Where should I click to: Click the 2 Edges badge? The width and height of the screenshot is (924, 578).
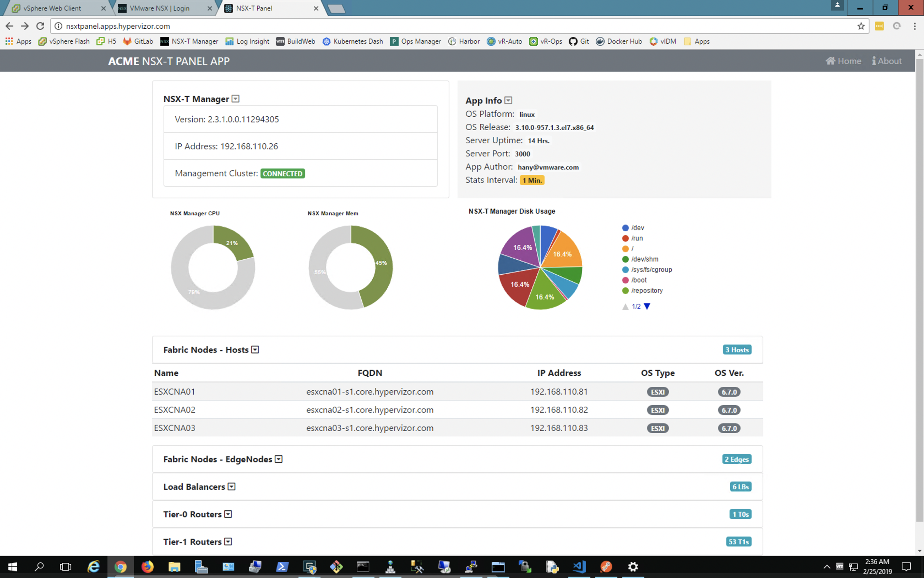click(737, 459)
